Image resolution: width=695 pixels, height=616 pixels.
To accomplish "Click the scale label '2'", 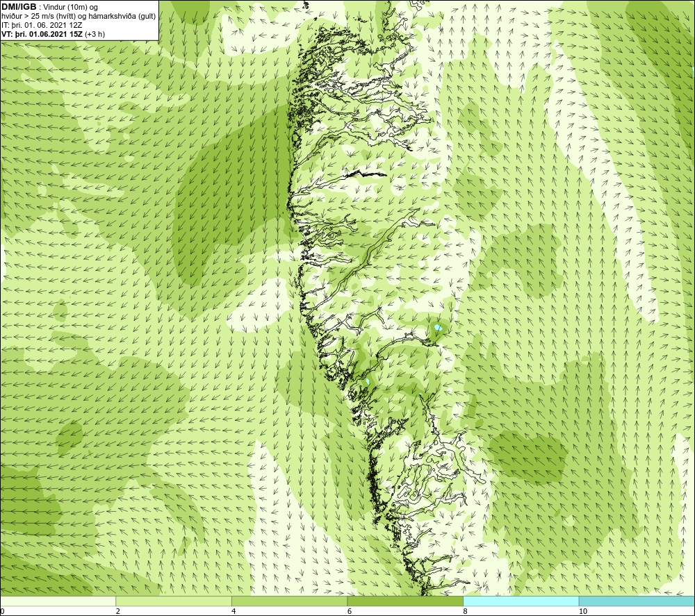I will [x=118, y=611].
